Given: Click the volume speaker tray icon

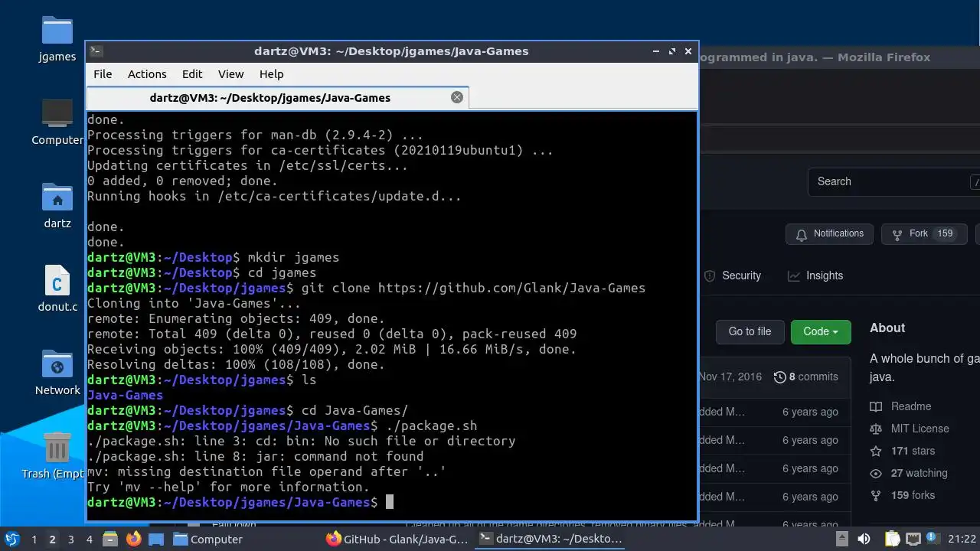Looking at the screenshot, I should (864, 539).
